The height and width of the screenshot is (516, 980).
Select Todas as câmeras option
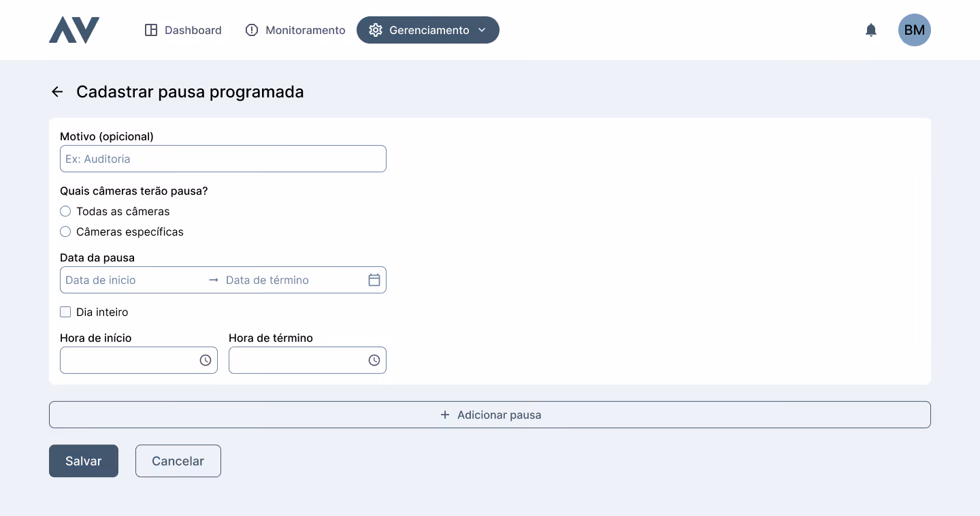click(x=65, y=212)
